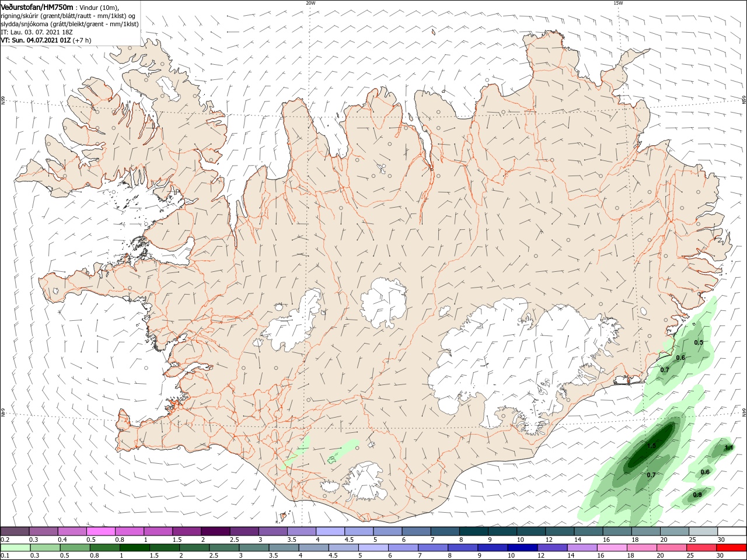Click the 0.5 value near the east coast

(x=699, y=342)
